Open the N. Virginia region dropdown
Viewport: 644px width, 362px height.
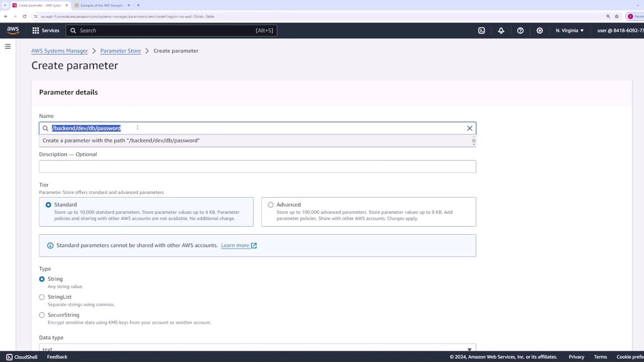[x=570, y=30]
